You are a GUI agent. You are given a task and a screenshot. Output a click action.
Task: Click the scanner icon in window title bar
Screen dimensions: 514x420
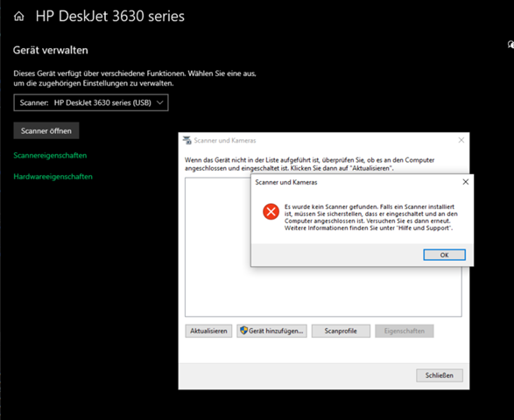click(x=187, y=140)
